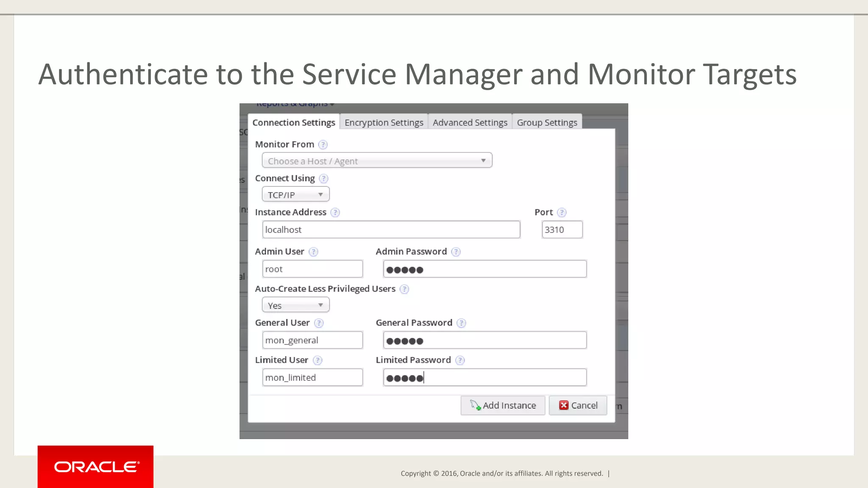Expand the Choose a Host / Agent dropdown

(x=377, y=161)
